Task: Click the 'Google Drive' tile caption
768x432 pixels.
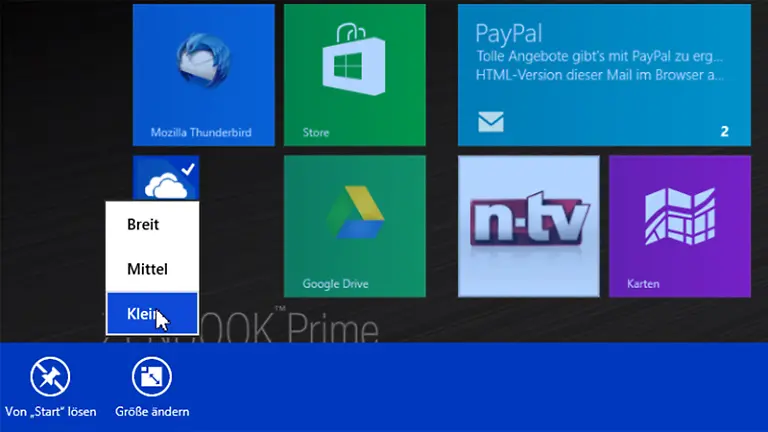Action: (335, 284)
